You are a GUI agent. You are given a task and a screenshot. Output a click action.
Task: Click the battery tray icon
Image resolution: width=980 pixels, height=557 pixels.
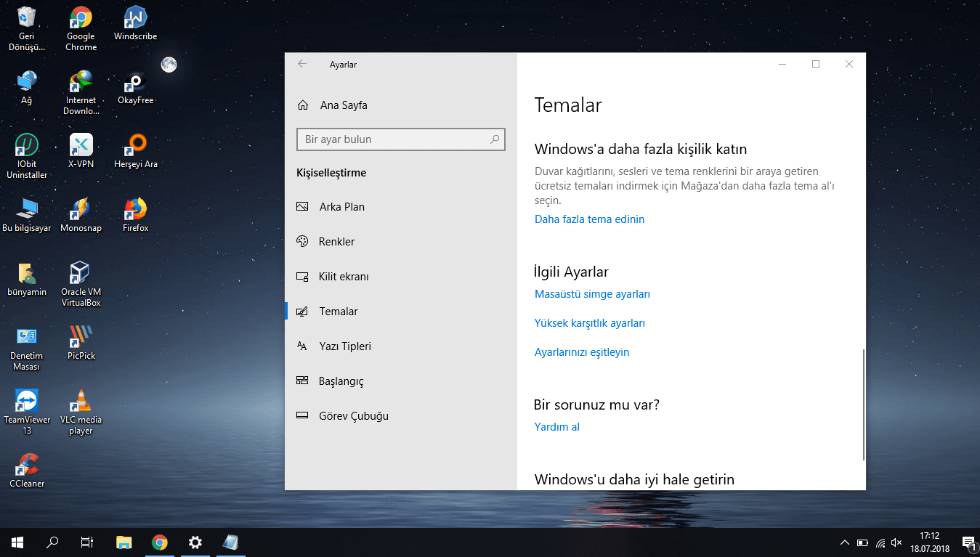tap(862, 542)
